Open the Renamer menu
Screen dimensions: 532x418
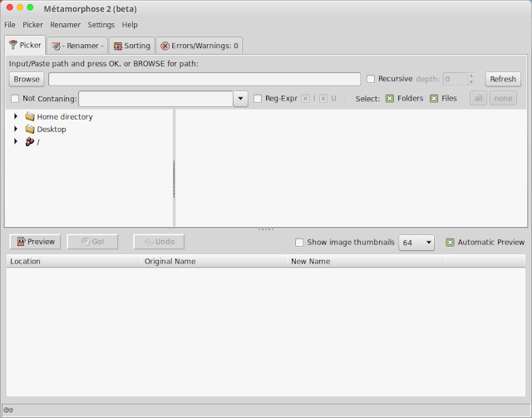(x=65, y=25)
